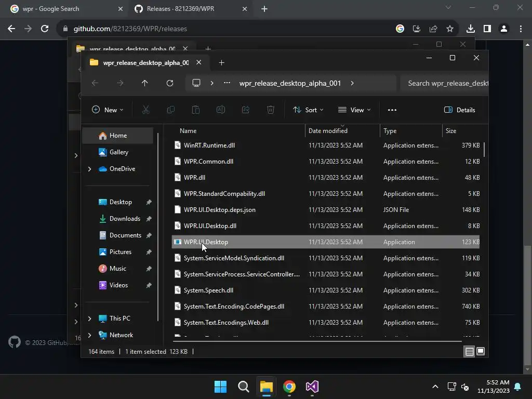Click the Cut scissors icon in Explorer toolbar

pos(145,110)
